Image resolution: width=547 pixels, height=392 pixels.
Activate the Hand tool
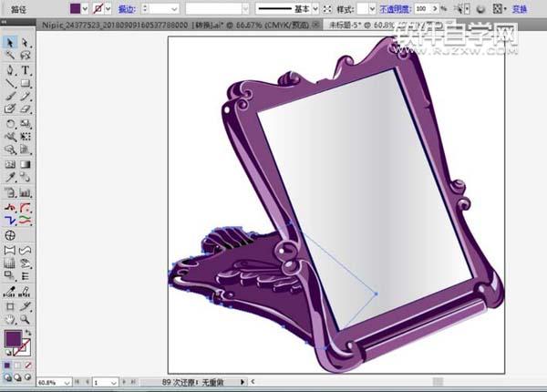[x=10, y=319]
